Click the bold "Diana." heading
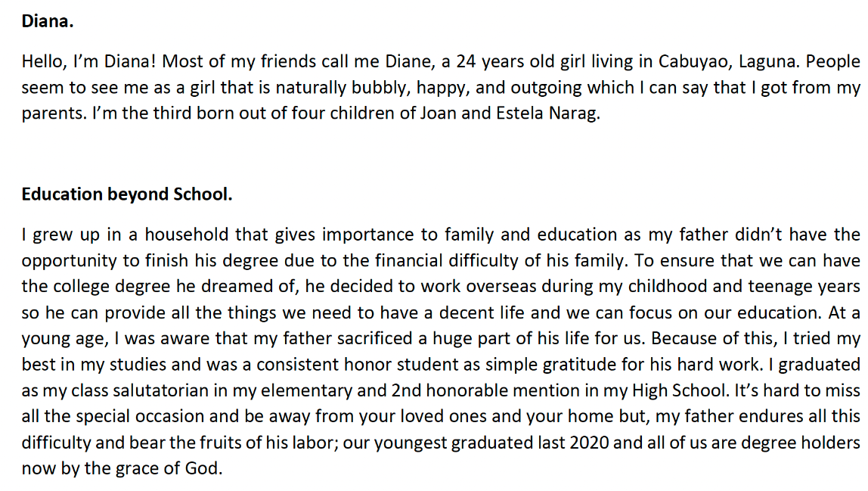The image size is (868, 491). click(48, 21)
